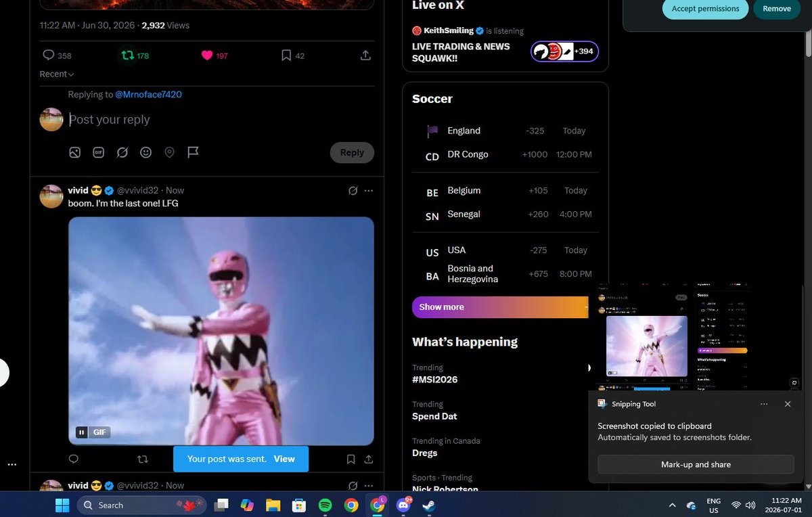The image size is (812, 517).
Task: Open the 2,932 Views analytics link
Action: [x=165, y=26]
